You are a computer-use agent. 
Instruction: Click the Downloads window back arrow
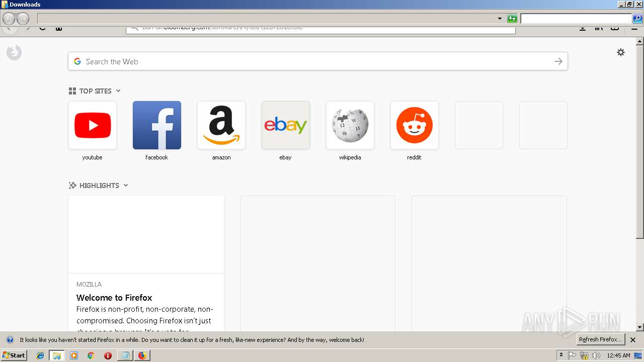pos(9,19)
